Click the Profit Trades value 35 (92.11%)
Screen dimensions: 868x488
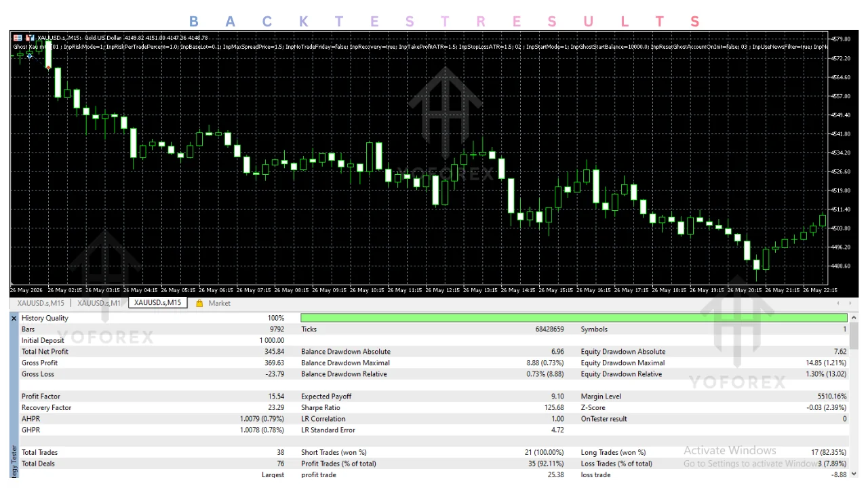click(545, 464)
